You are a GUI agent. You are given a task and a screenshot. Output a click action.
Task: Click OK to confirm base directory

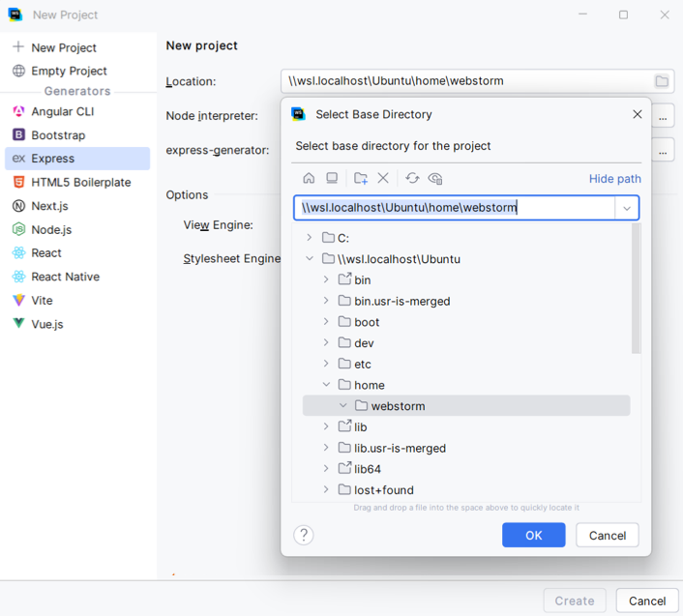click(x=533, y=535)
